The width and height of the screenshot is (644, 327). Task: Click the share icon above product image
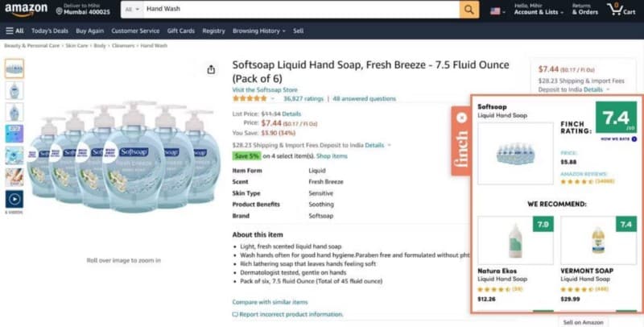pos(211,69)
